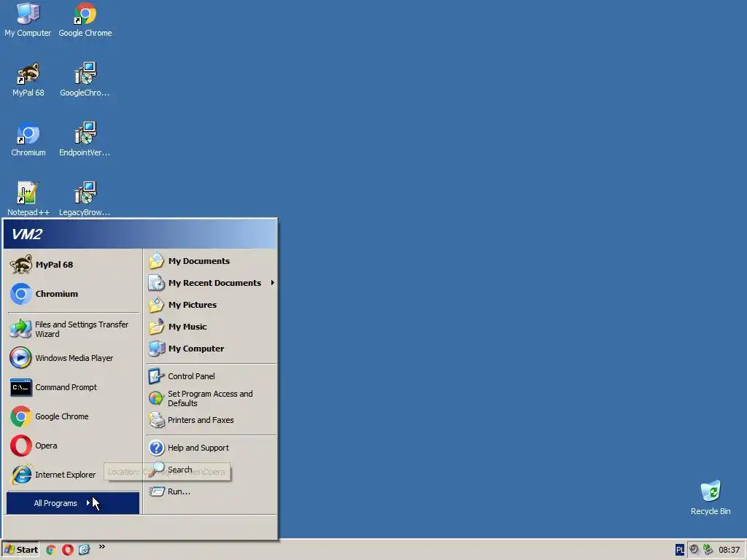Launch Opera from Start menu

(74, 446)
